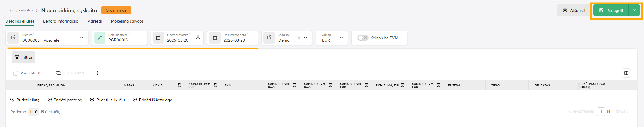Refresh the table rows
The image size is (644, 127).
pyautogui.click(x=58, y=73)
